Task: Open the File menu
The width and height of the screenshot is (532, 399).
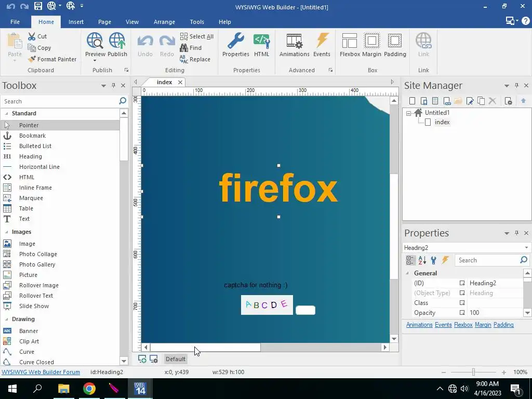Action: coord(15,22)
